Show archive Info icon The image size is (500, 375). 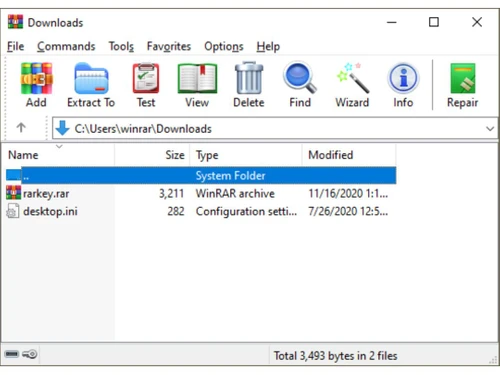tap(403, 79)
